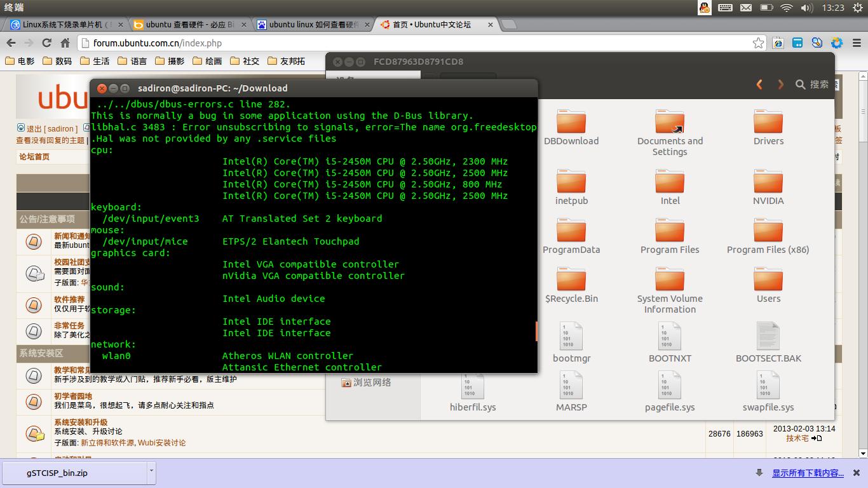868x488 pixels.
Task: Open the QQ tray icon
Action: (705, 8)
